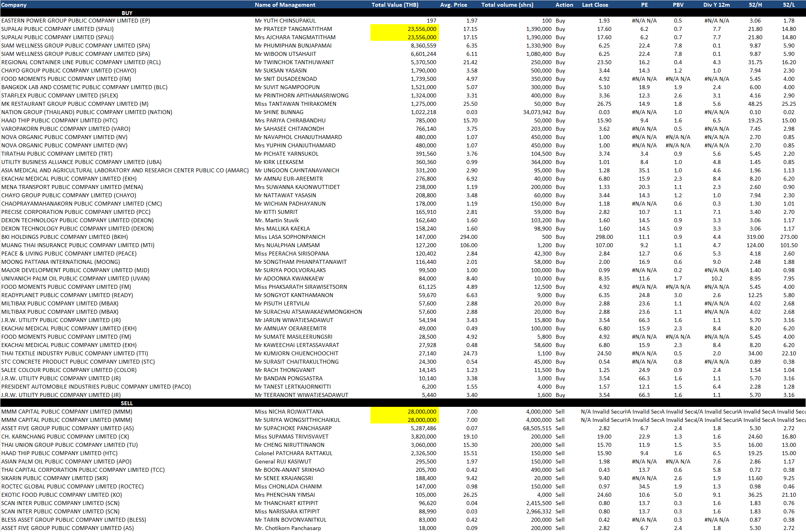Image resolution: width=806 pixels, height=532 pixels.
Task: Click the Total volume (shrs) header
Action: pos(507,5)
